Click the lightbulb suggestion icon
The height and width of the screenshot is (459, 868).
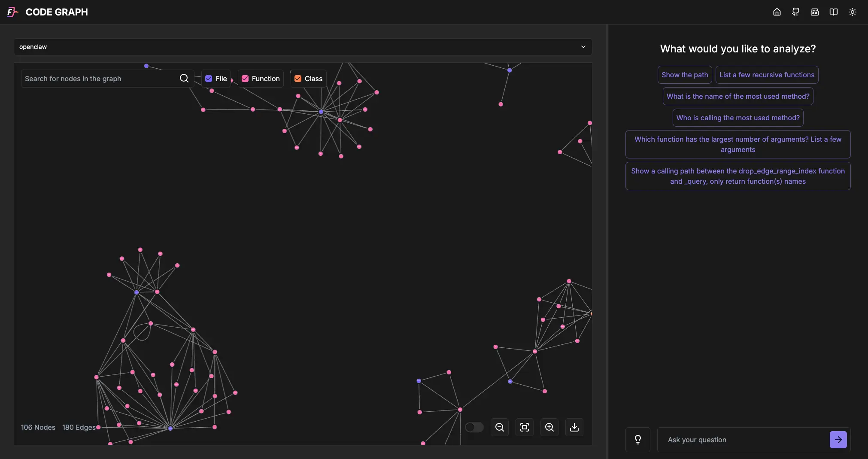coord(638,439)
